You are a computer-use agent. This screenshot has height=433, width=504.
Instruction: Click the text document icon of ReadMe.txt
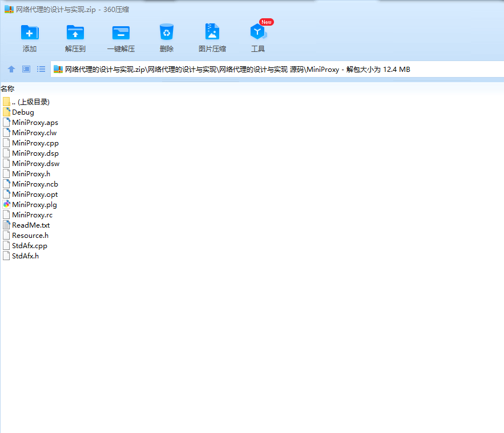pos(6,225)
